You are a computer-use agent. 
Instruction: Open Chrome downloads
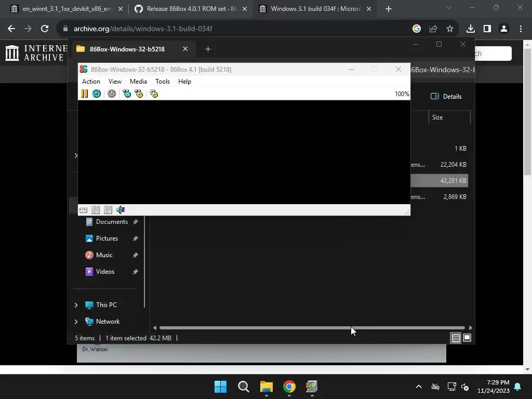point(471,29)
